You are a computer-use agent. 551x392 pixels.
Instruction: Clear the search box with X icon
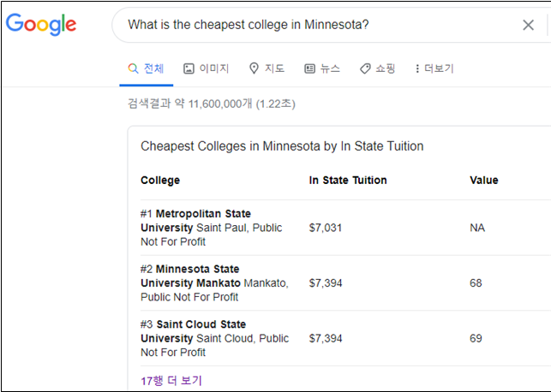click(528, 25)
